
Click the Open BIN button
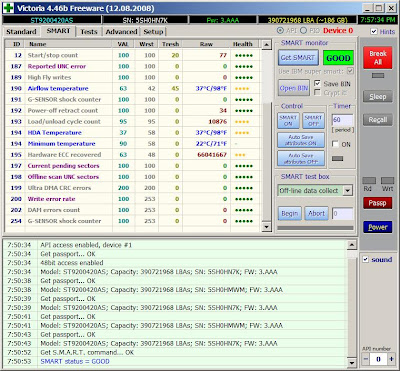(294, 88)
